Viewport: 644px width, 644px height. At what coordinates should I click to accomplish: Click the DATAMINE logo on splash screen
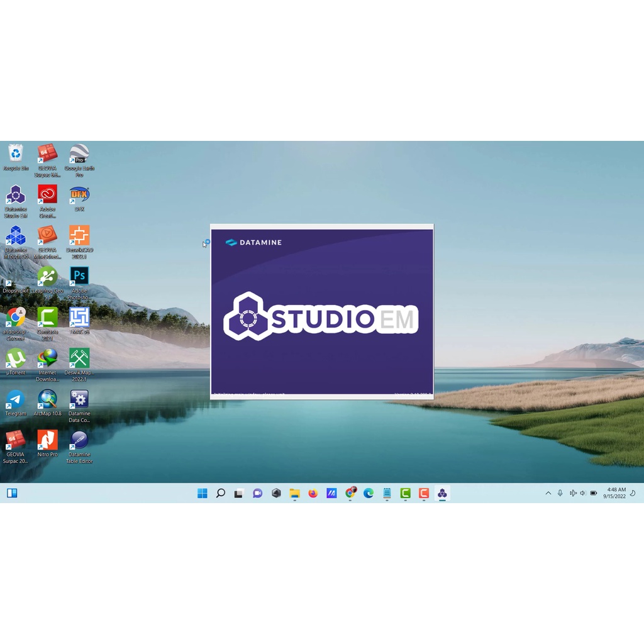254,242
